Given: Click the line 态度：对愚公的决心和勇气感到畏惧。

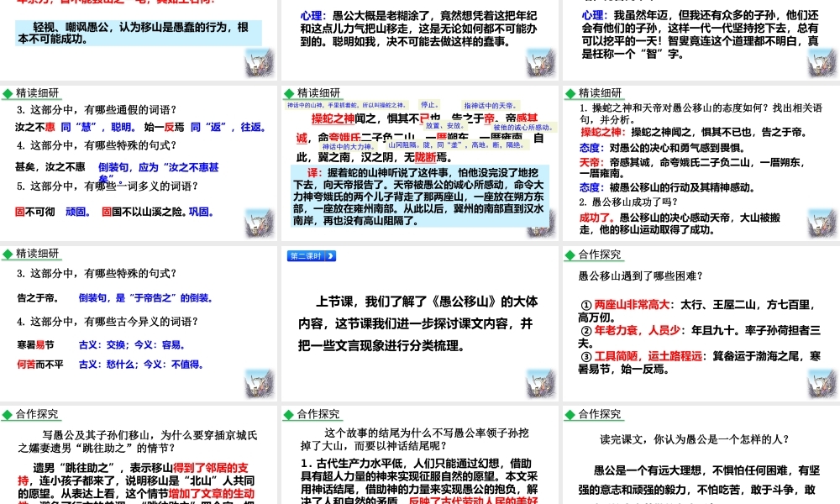Looking at the screenshot, I should click(x=662, y=148).
